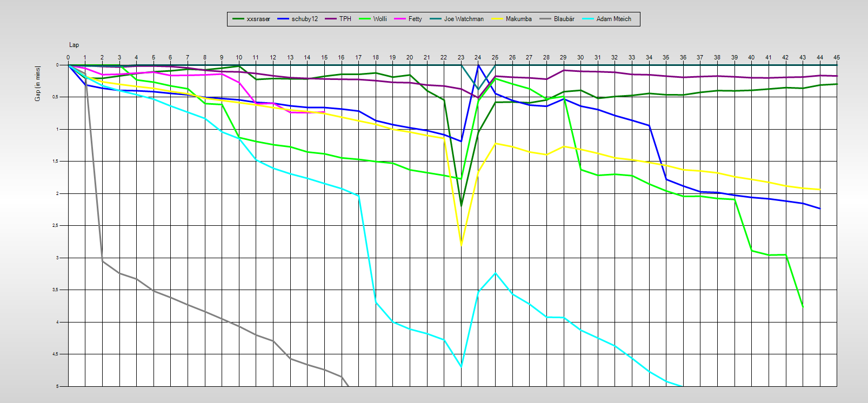Click the Joe Watchman legend entry
Screen dimensions: 868x403
457,19
